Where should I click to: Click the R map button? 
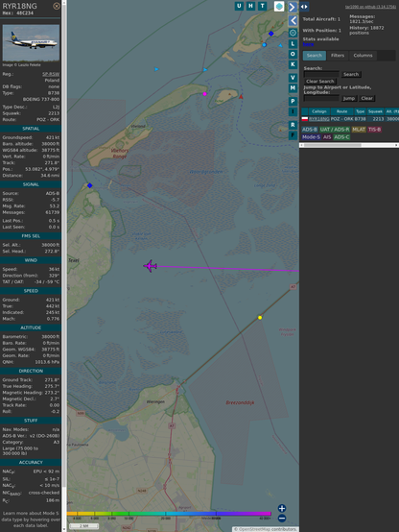click(293, 125)
